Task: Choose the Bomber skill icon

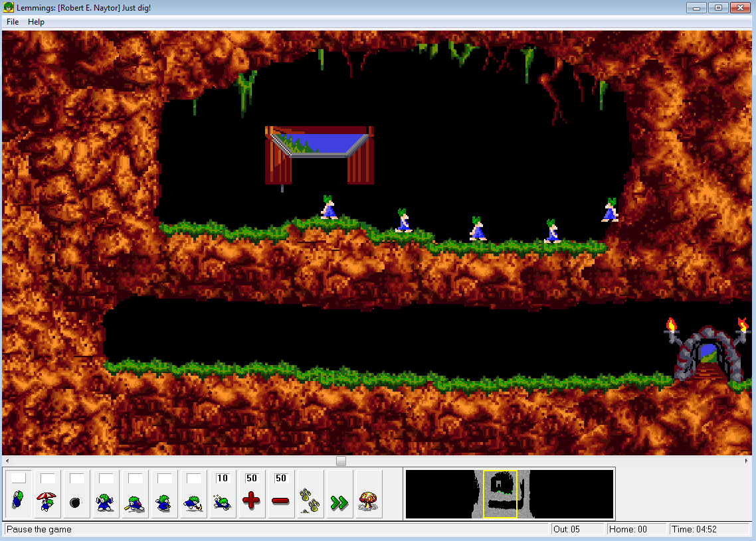Action: (76, 495)
